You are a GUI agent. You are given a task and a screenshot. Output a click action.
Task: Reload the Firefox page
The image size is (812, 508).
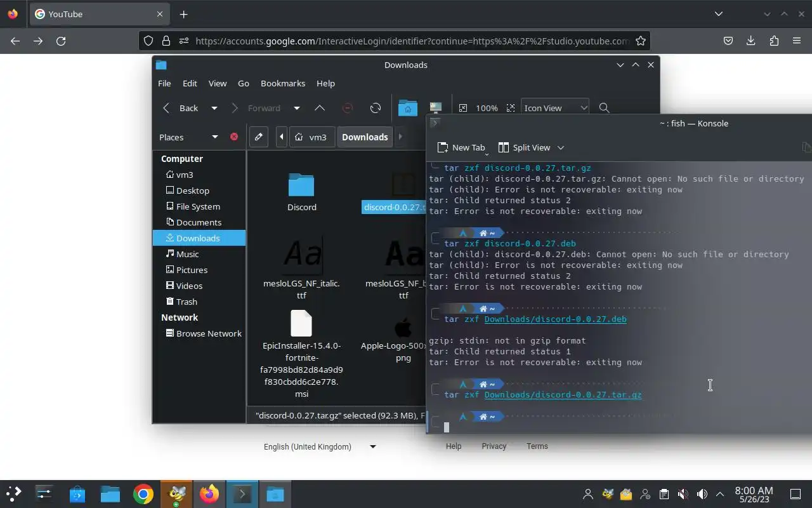[61, 41]
